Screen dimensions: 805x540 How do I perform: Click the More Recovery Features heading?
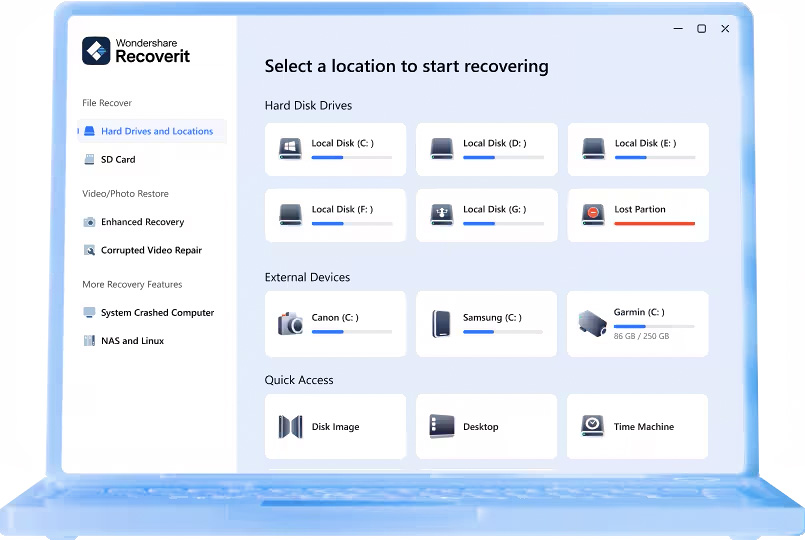[x=132, y=284]
